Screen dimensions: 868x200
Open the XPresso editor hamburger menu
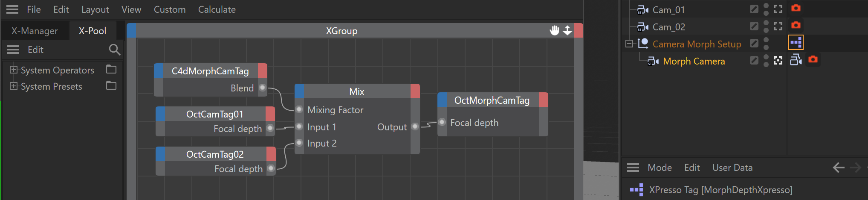12,9
